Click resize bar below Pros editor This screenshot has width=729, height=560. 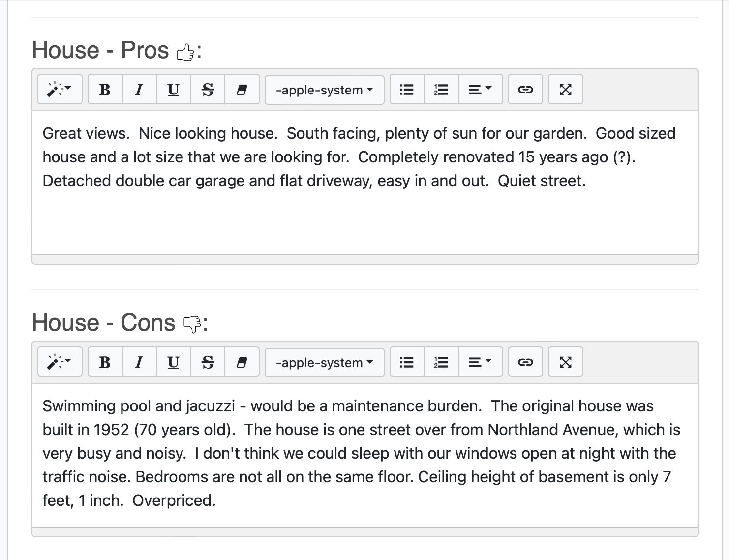(364, 259)
